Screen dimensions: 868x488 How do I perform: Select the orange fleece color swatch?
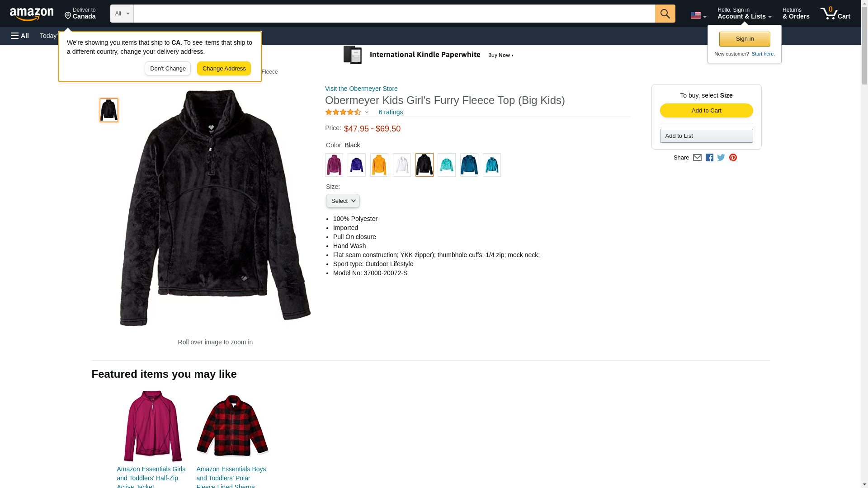[379, 165]
